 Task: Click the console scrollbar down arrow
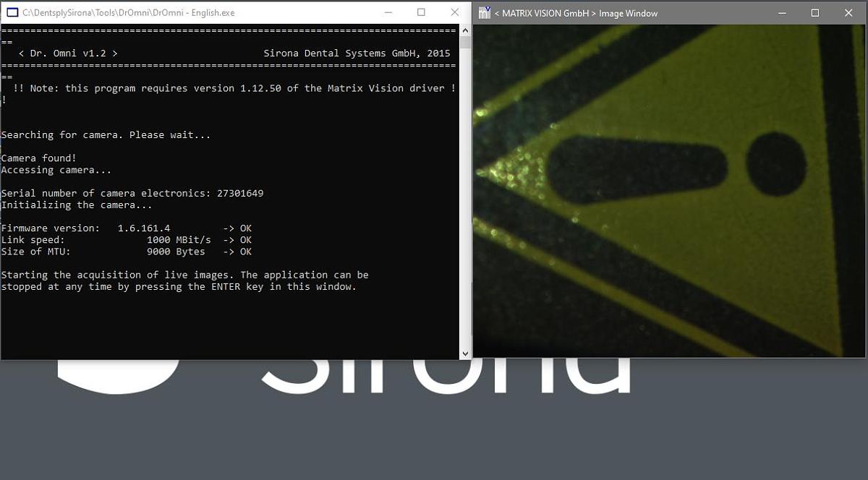pos(465,353)
